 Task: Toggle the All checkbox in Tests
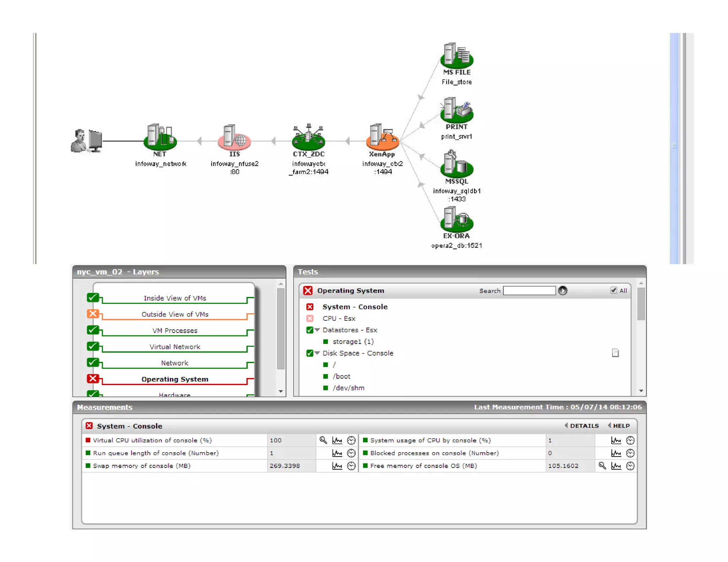[x=613, y=290]
